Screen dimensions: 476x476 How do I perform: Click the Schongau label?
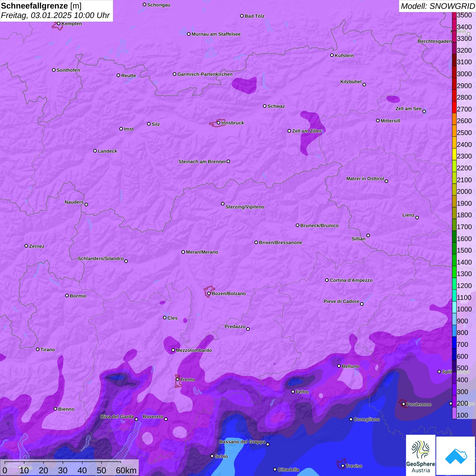(x=159, y=5)
